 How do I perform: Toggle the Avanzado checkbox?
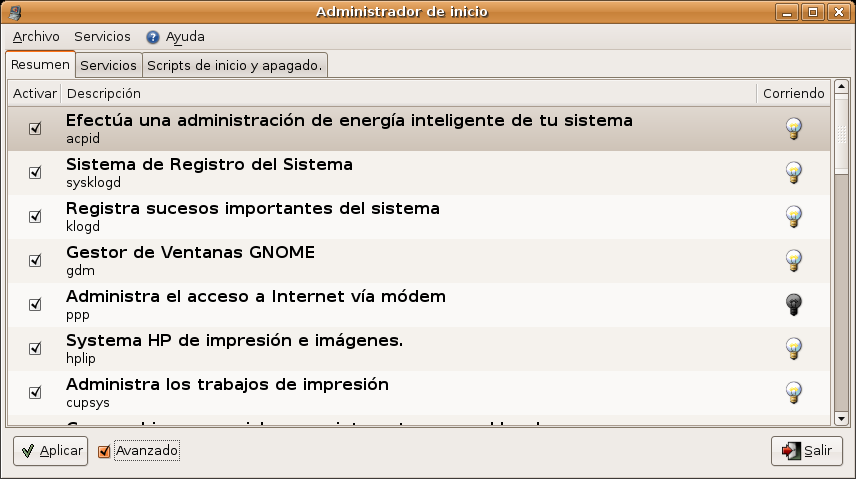pos(104,451)
